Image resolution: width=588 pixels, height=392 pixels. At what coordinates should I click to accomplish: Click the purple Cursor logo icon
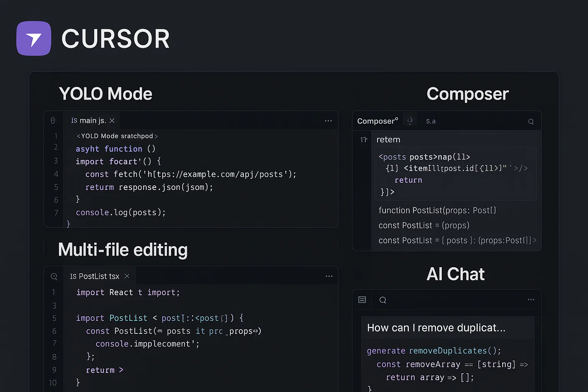click(34, 38)
